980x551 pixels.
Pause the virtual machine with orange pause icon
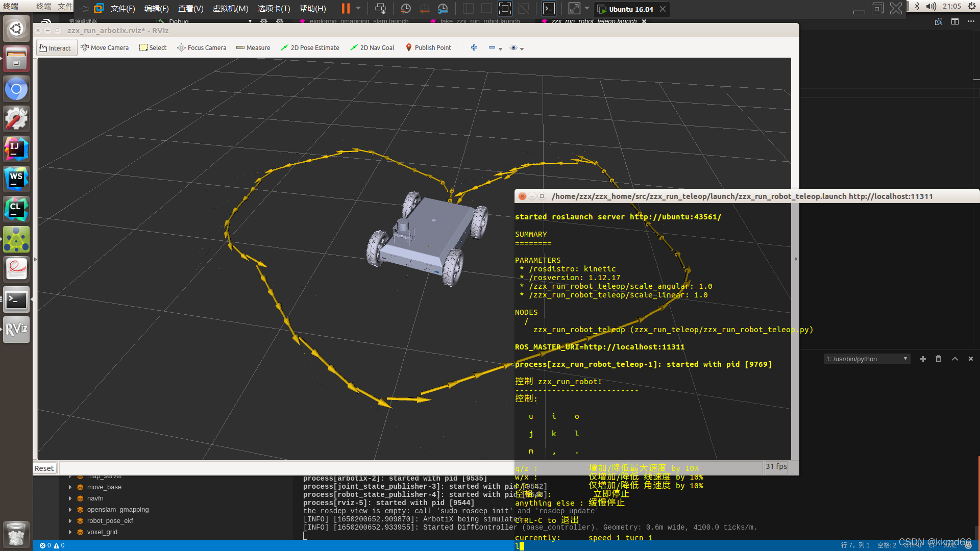pyautogui.click(x=346, y=8)
